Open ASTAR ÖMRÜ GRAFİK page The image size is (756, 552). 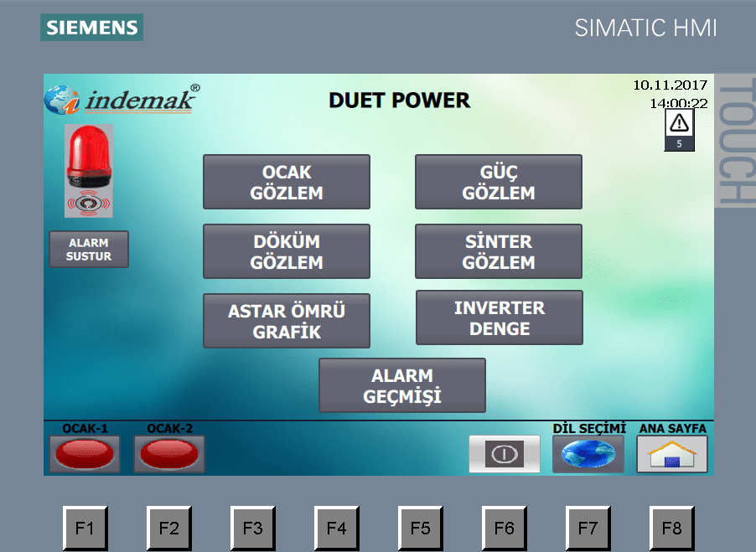click(287, 320)
